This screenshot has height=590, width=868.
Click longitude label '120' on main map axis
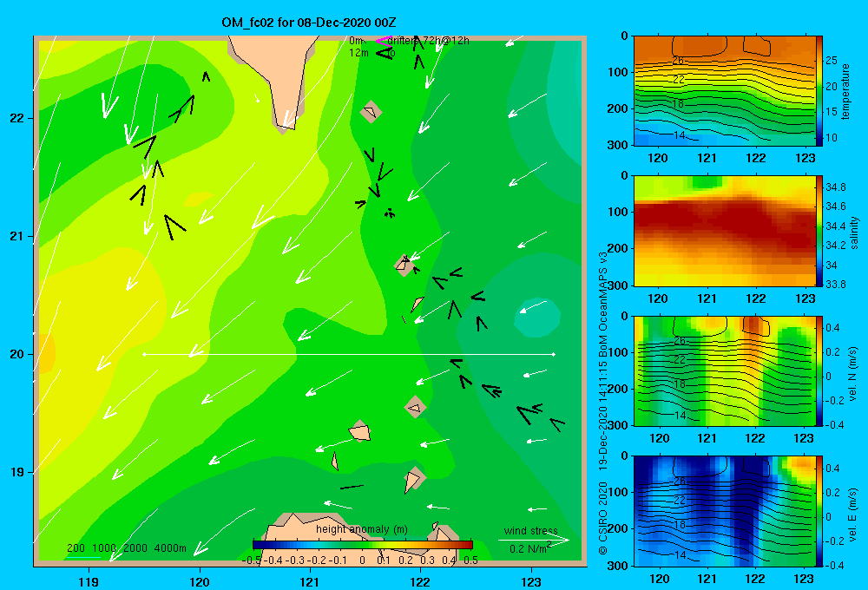click(x=200, y=581)
